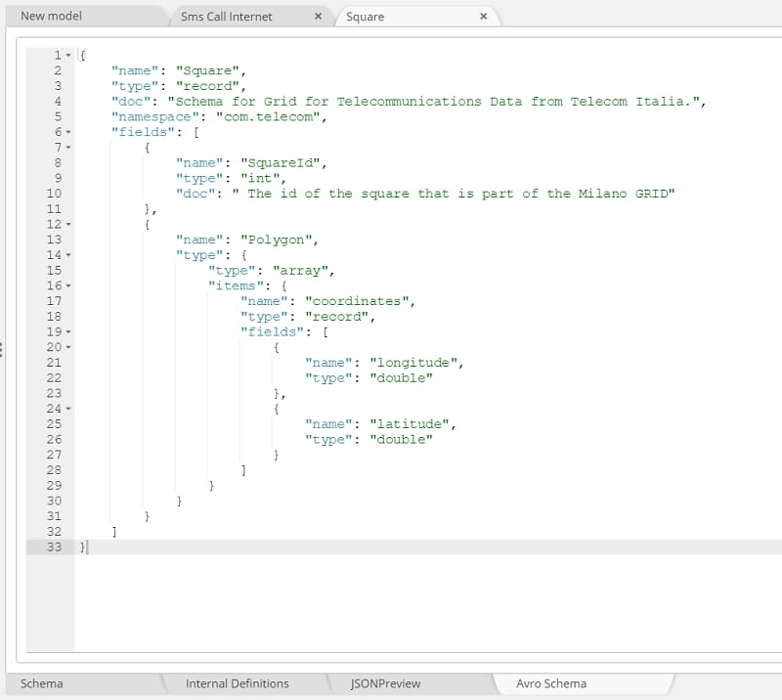The width and height of the screenshot is (782, 700).
Task: Click line number 33 in the gutter
Action: (x=54, y=547)
